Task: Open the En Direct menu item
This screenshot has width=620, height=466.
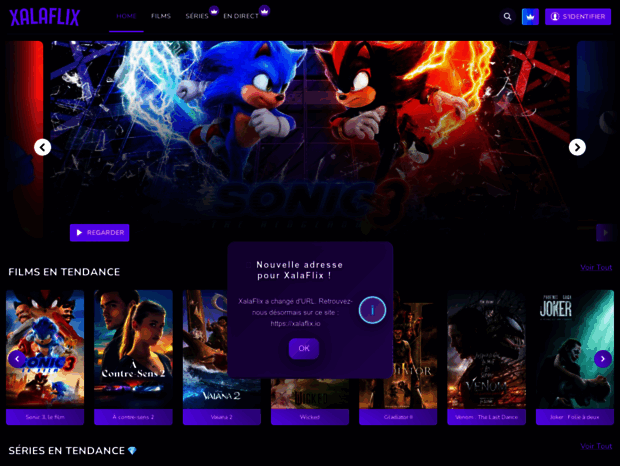Action: point(241,16)
